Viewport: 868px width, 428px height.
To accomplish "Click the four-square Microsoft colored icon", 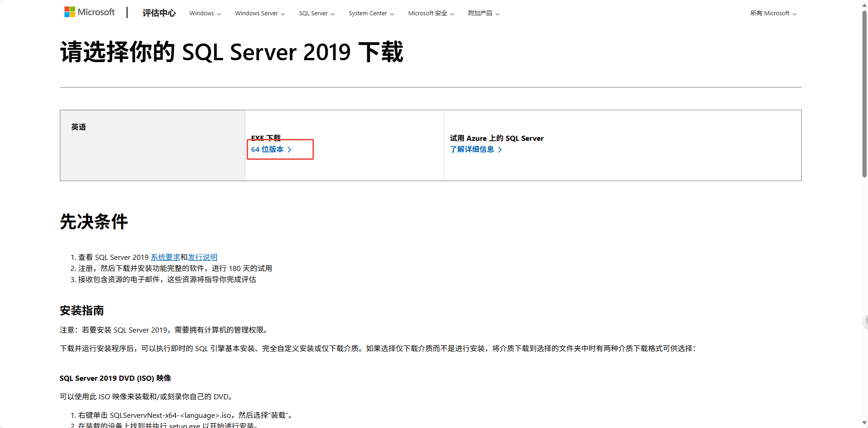I will tap(70, 11).
